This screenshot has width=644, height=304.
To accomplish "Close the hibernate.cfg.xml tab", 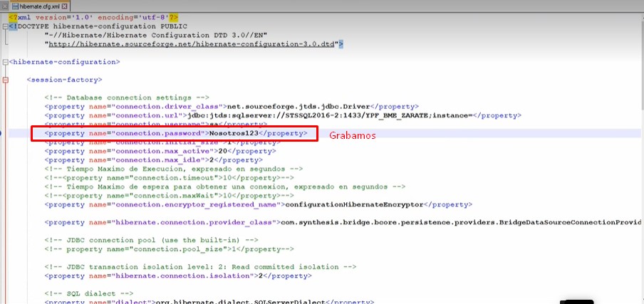I will [65, 6].
